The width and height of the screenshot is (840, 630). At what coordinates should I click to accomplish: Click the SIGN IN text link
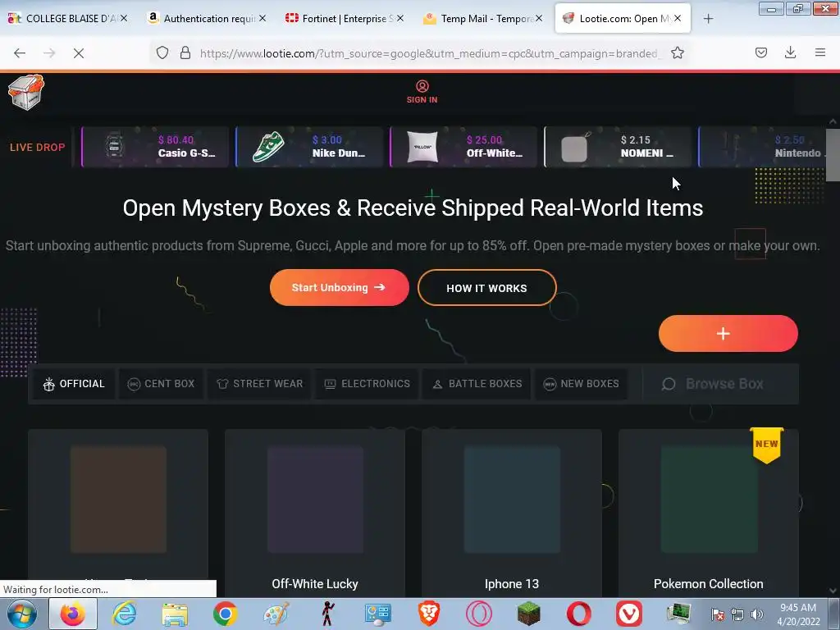point(422,99)
